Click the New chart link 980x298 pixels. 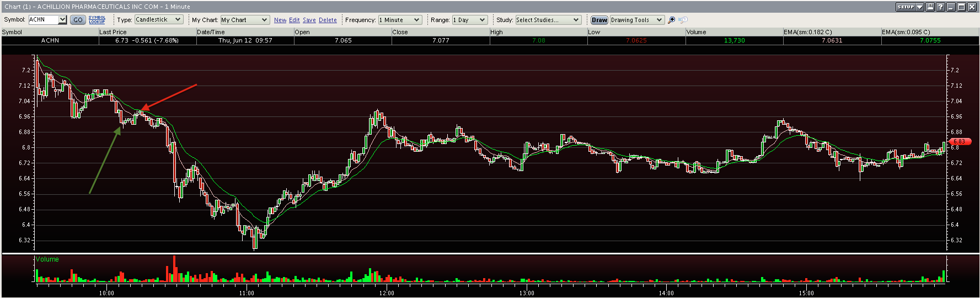click(280, 20)
